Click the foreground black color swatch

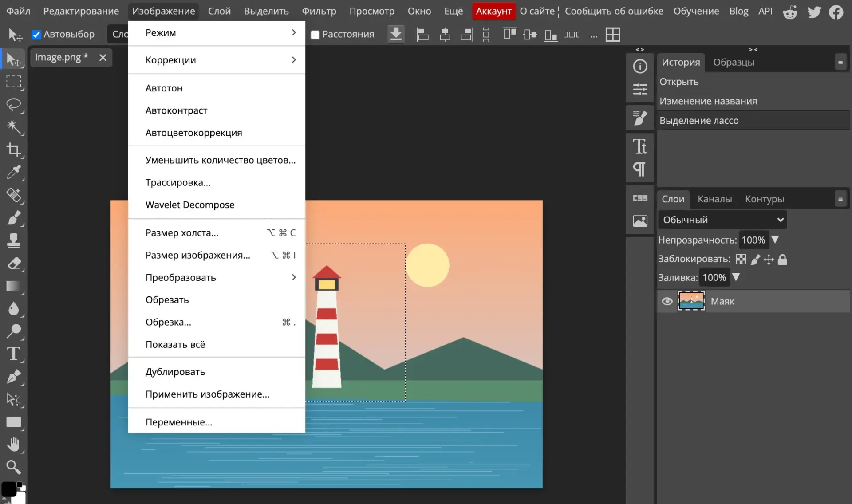click(x=9, y=489)
